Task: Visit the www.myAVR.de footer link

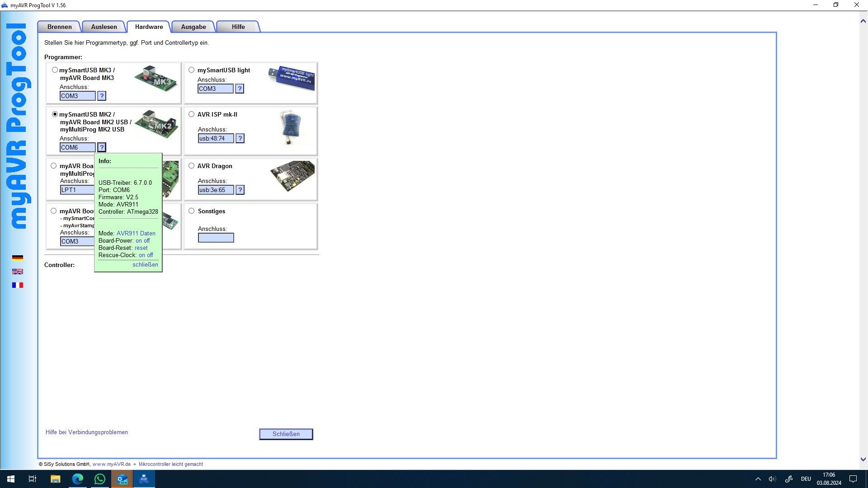Action: point(112,464)
